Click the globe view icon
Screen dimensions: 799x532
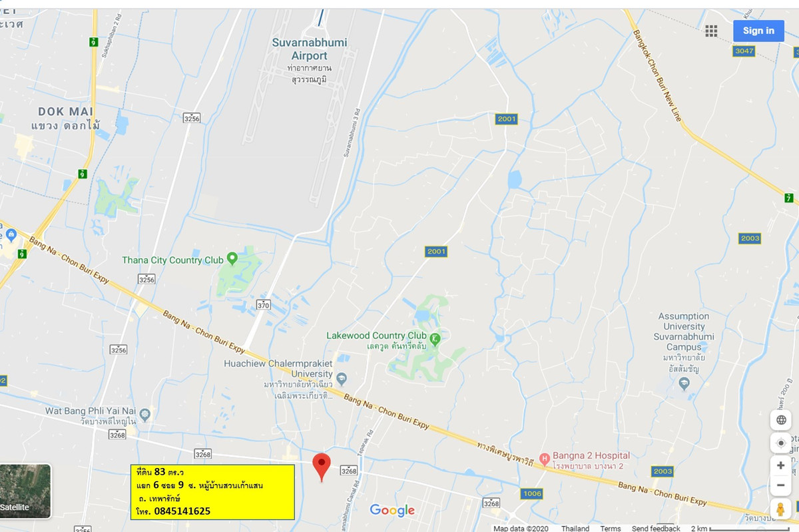pyautogui.click(x=781, y=420)
